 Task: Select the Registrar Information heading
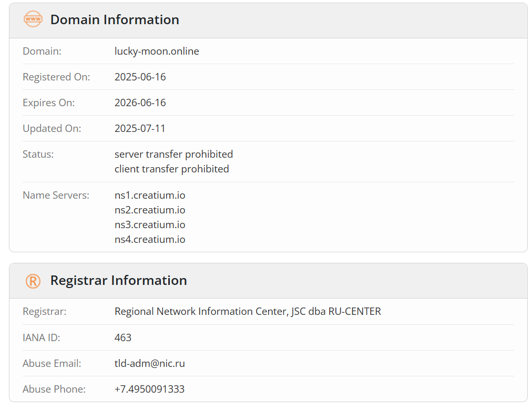118,281
